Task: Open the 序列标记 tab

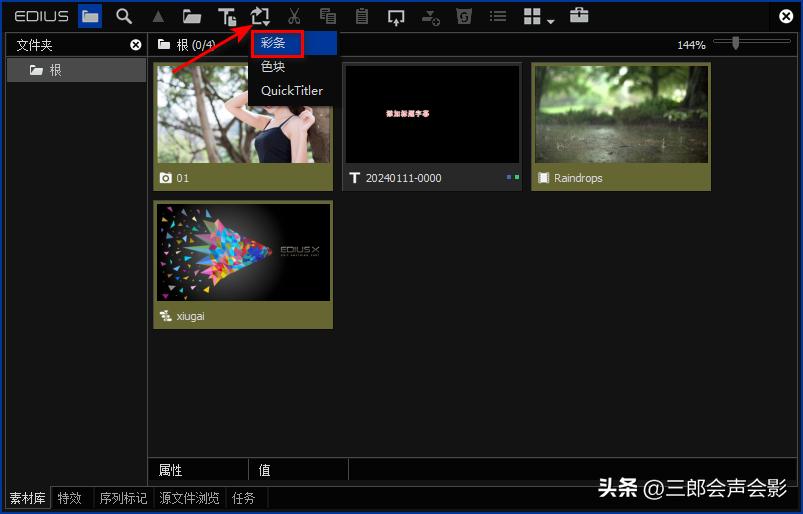Action: tap(123, 498)
